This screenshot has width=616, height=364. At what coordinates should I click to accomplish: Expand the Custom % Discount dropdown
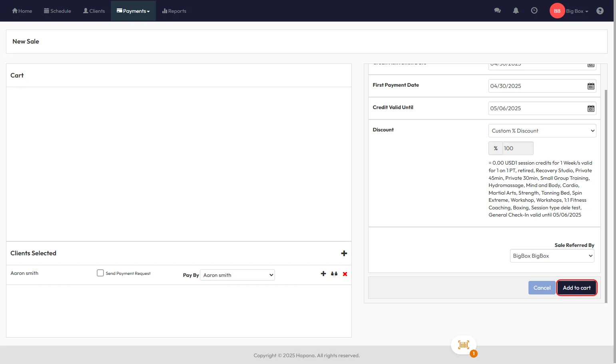(542, 131)
